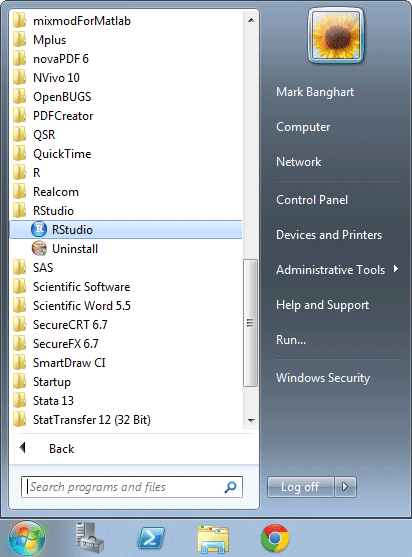Expand the Realcom program folder
The image size is (412, 557).
click(56, 192)
